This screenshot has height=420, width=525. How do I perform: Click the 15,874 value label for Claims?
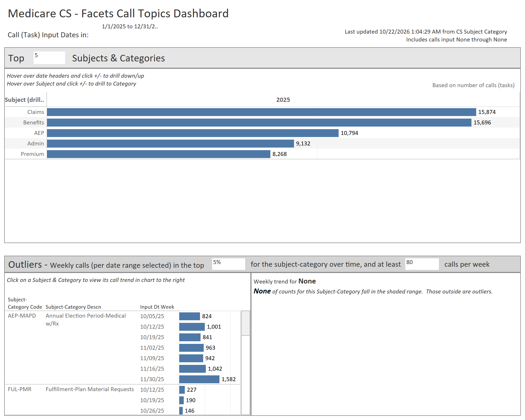coord(487,112)
